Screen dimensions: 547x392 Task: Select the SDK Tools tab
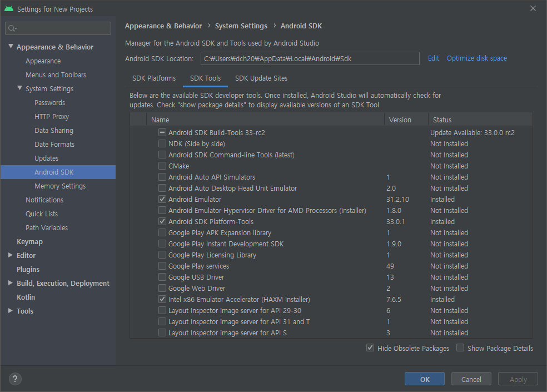(x=205, y=78)
